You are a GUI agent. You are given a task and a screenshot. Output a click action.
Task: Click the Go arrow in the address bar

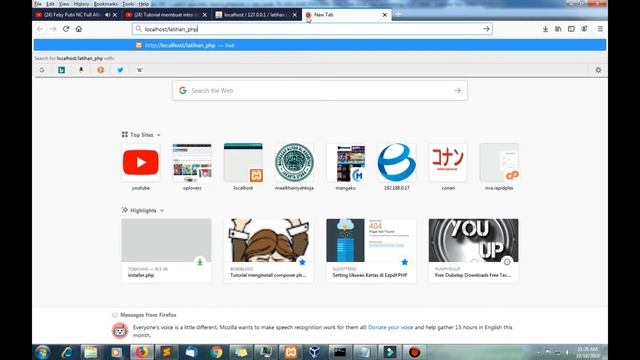(486, 29)
